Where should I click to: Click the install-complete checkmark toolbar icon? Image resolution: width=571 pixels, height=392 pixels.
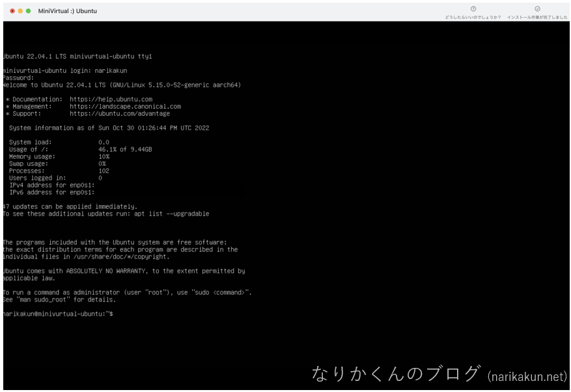click(x=537, y=8)
